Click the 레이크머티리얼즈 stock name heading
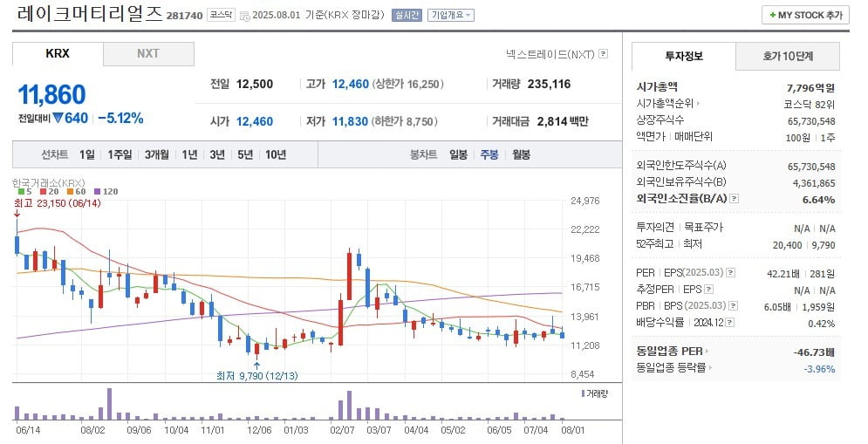 coord(90,13)
